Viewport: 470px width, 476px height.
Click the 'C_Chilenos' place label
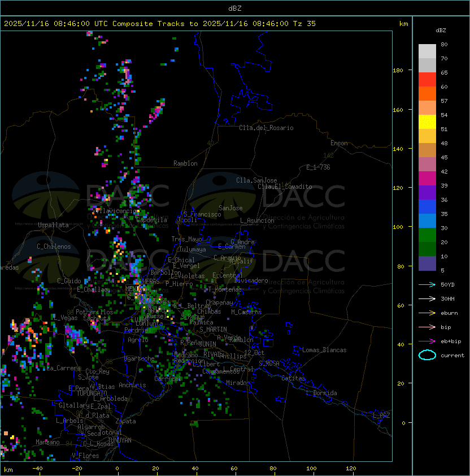(x=54, y=246)
